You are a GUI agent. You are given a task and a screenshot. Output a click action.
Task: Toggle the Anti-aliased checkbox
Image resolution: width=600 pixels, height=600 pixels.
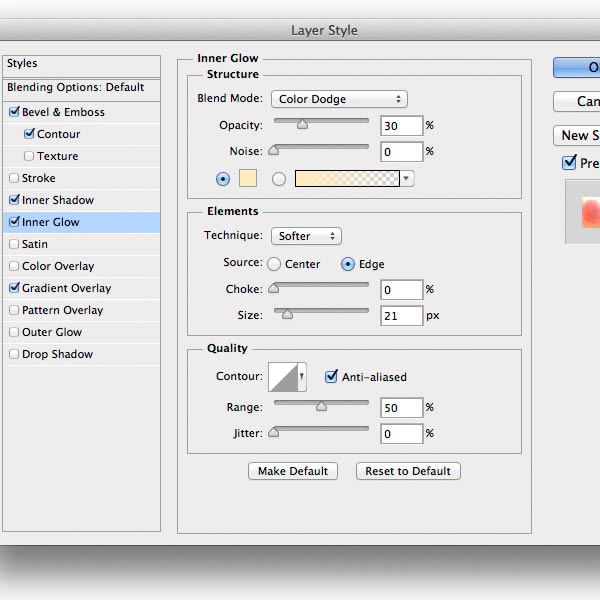pyautogui.click(x=332, y=377)
